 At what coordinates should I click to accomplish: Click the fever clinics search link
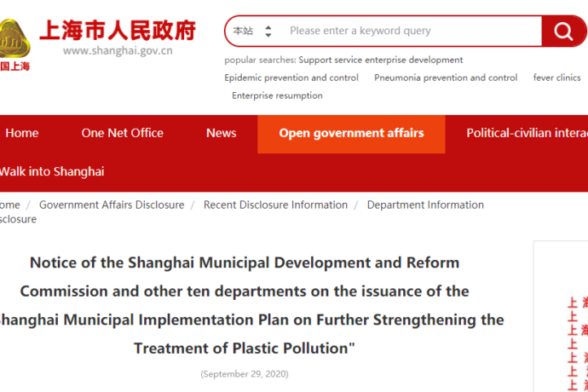[556, 78]
